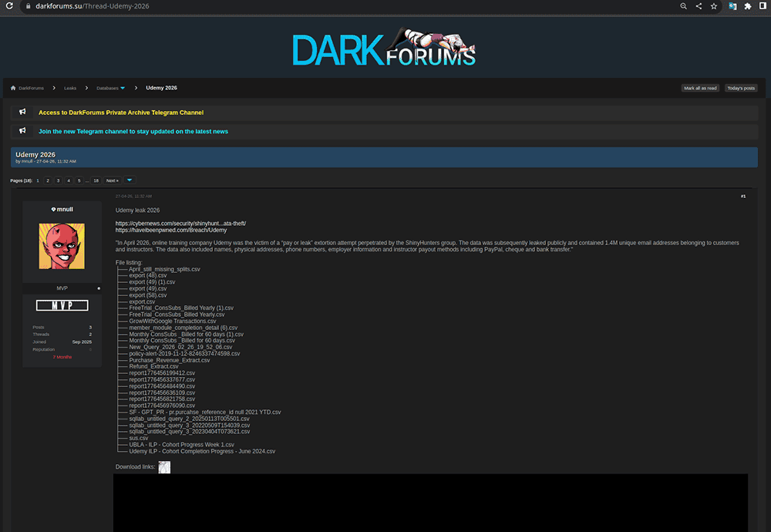Viewport: 771px width, 532px height.
Task: Open the browser zoom magnifier icon
Action: [x=683, y=6]
